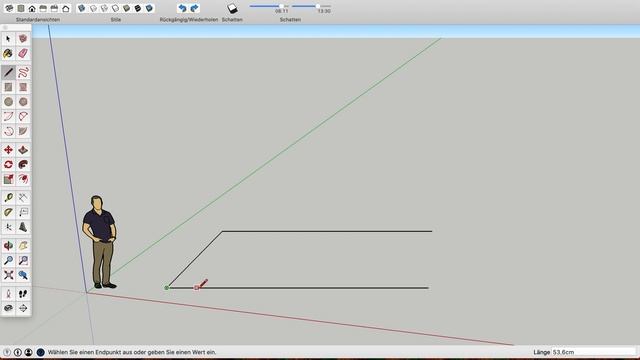Select the Look Around eye tool
The height and width of the screenshot is (360, 640).
[8, 308]
